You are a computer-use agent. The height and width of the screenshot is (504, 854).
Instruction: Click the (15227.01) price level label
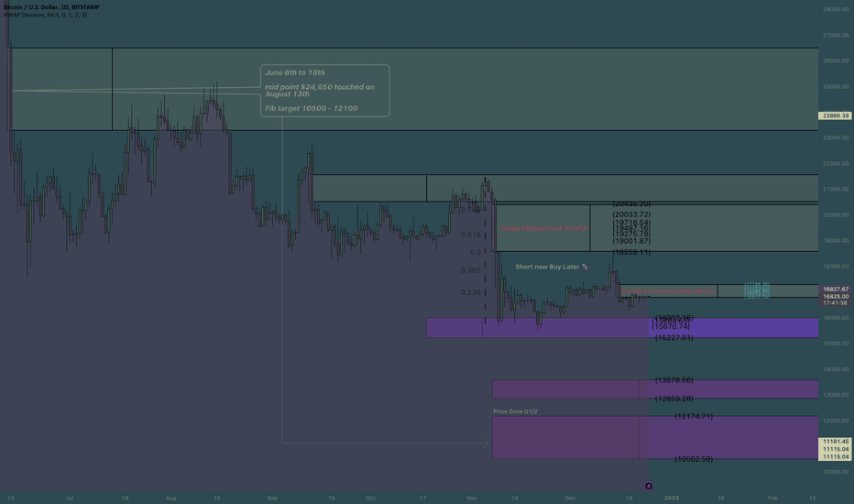coord(673,338)
